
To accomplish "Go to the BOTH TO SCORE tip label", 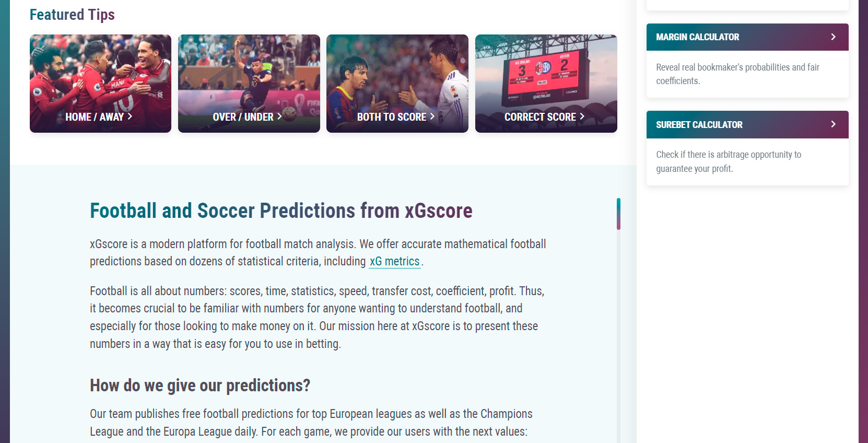I will point(392,117).
